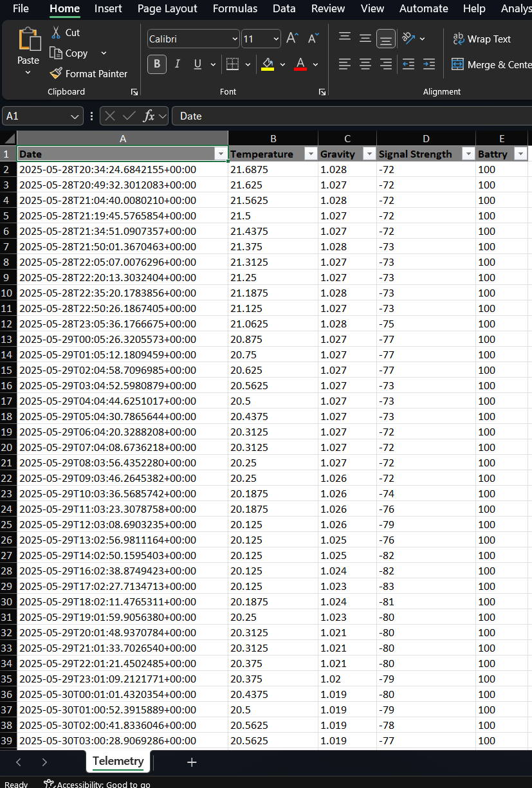The image size is (532, 788).
Task: Select the Format Painter brush
Action: pyautogui.click(x=56, y=73)
